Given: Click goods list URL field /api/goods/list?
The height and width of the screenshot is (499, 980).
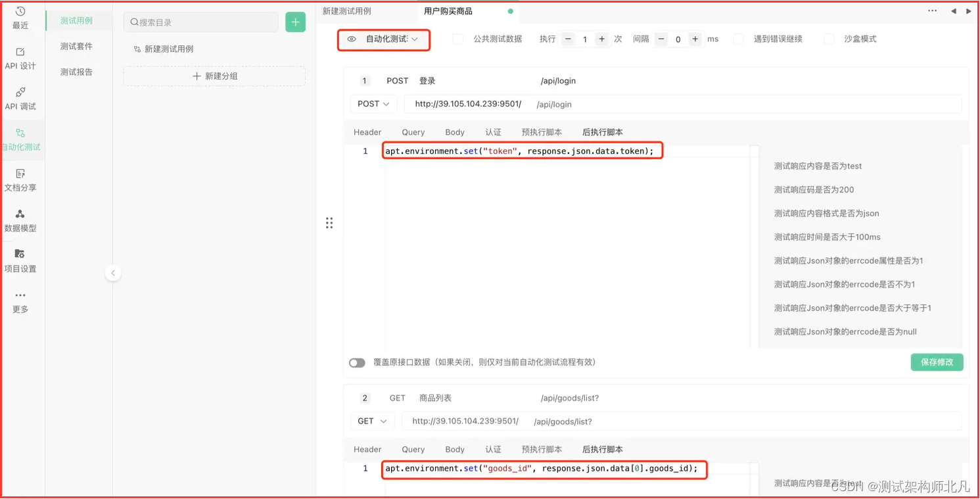Looking at the screenshot, I should tap(682, 421).
